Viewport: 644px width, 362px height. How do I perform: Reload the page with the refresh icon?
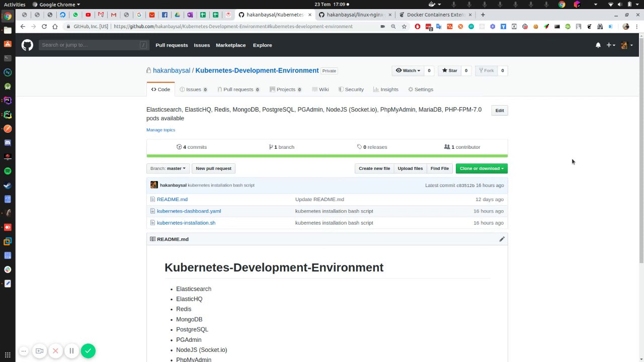44,26
